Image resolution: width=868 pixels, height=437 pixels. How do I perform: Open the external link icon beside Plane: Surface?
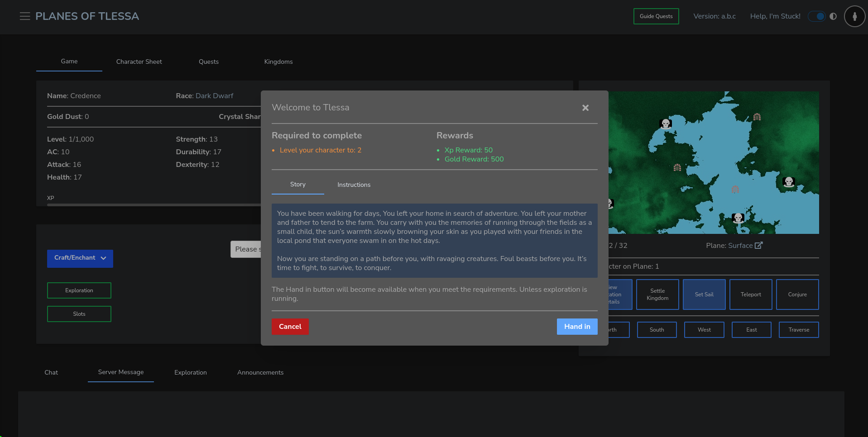click(x=759, y=245)
